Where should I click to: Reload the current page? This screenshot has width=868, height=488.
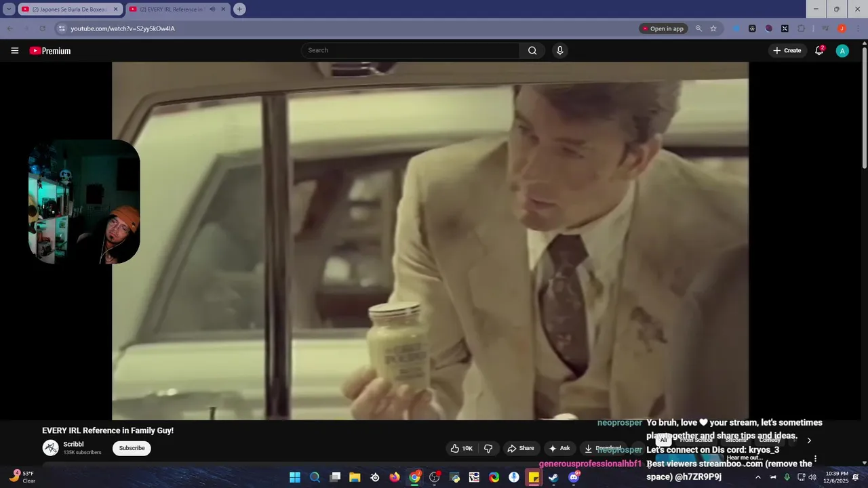42,28
